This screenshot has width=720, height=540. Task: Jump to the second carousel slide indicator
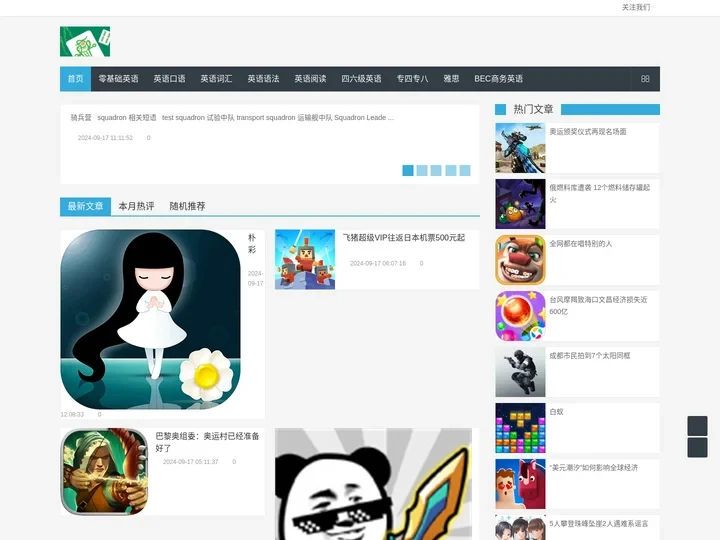coord(422,170)
